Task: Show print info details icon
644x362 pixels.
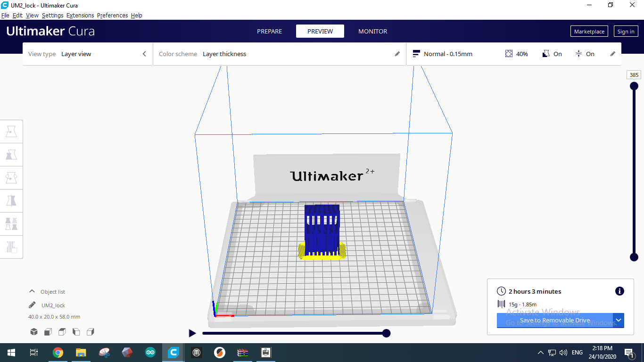Action: point(619,291)
